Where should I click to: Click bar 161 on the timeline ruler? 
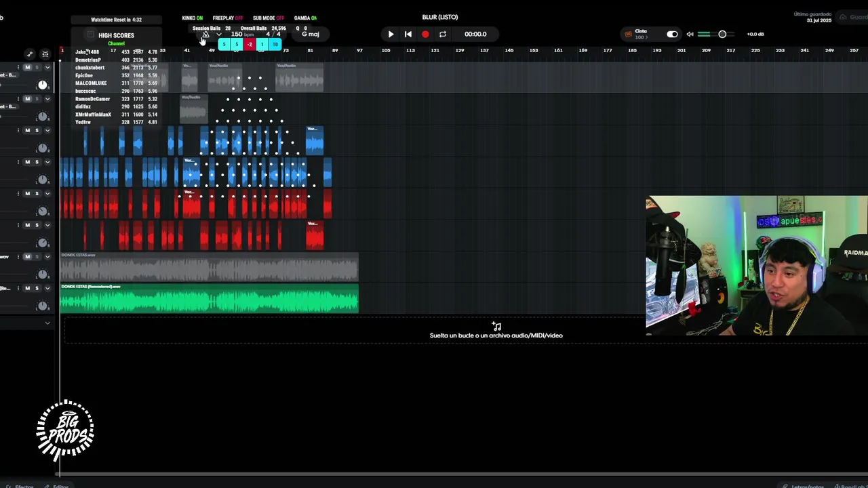pyautogui.click(x=558, y=50)
